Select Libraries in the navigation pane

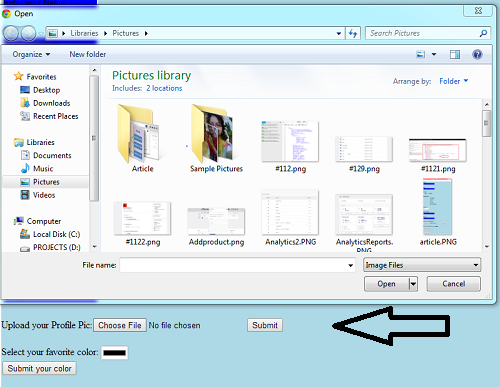tap(40, 142)
